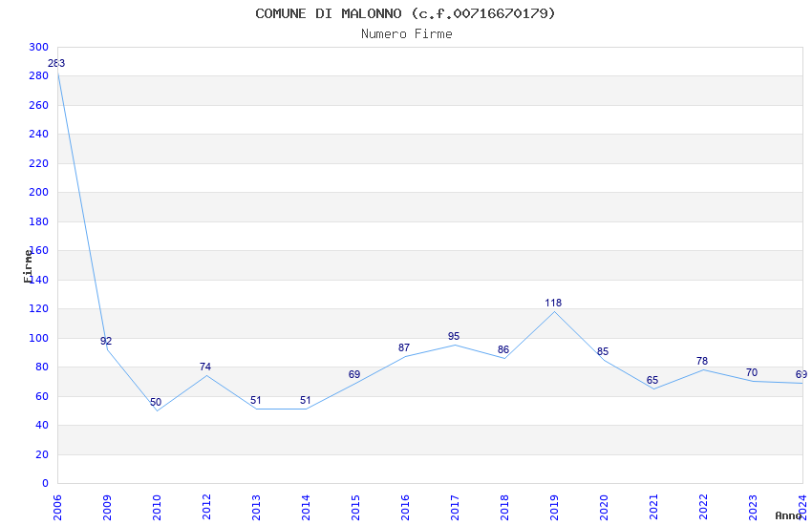Viewport: 812px width, 525px height.
Task: Click the Anno x-axis title
Action: click(788, 515)
